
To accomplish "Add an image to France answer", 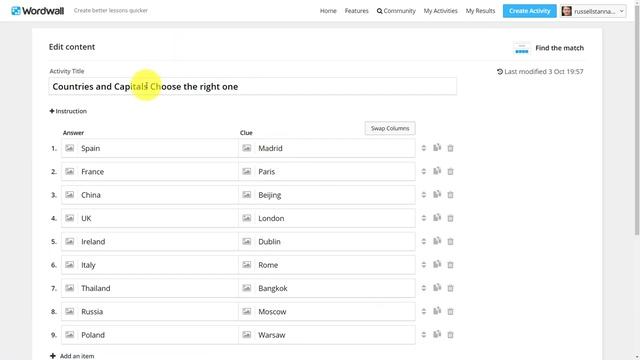I will 70,171.
